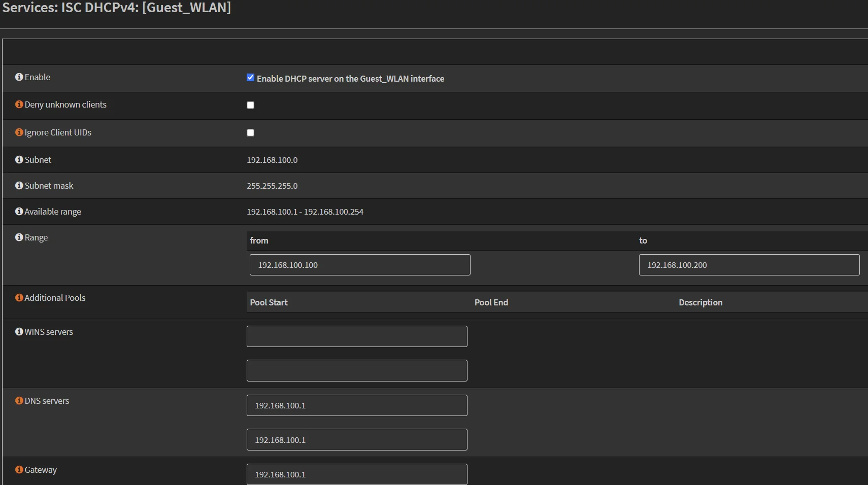The height and width of the screenshot is (485, 868).
Task: Click the subnet value 192.168.100.0
Action: tap(272, 160)
